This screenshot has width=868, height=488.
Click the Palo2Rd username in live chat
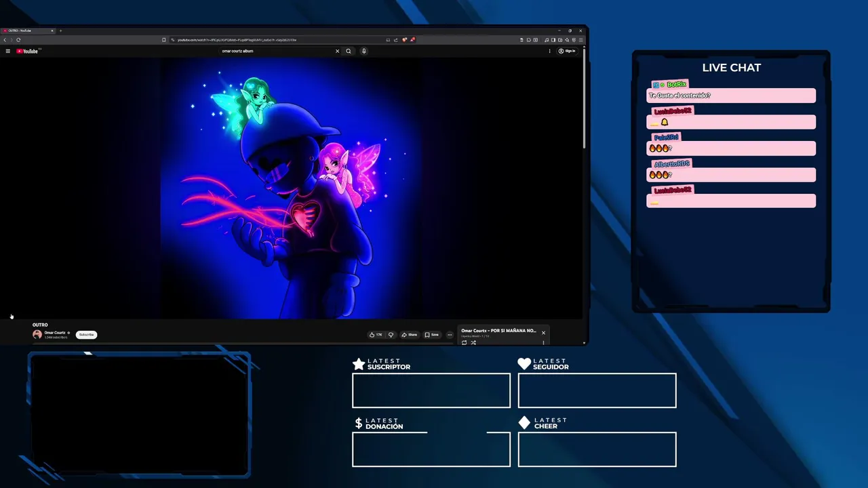[667, 138]
